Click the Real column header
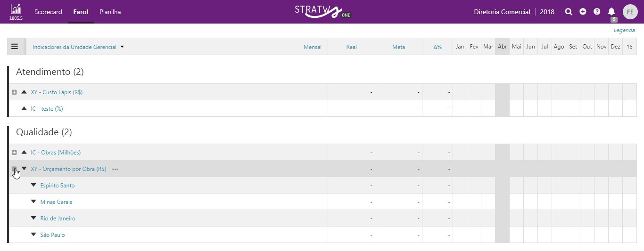Image resolution: width=644 pixels, height=251 pixels. pyautogui.click(x=351, y=47)
